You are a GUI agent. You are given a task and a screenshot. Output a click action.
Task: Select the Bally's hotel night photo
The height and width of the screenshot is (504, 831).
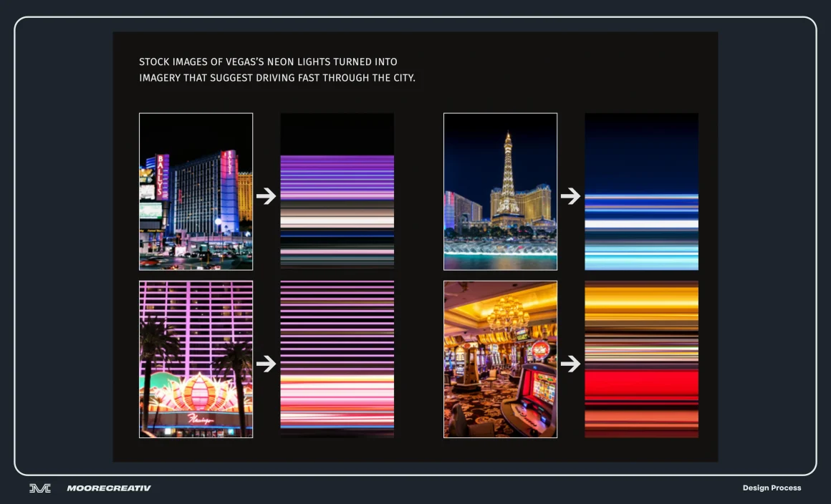click(x=196, y=191)
